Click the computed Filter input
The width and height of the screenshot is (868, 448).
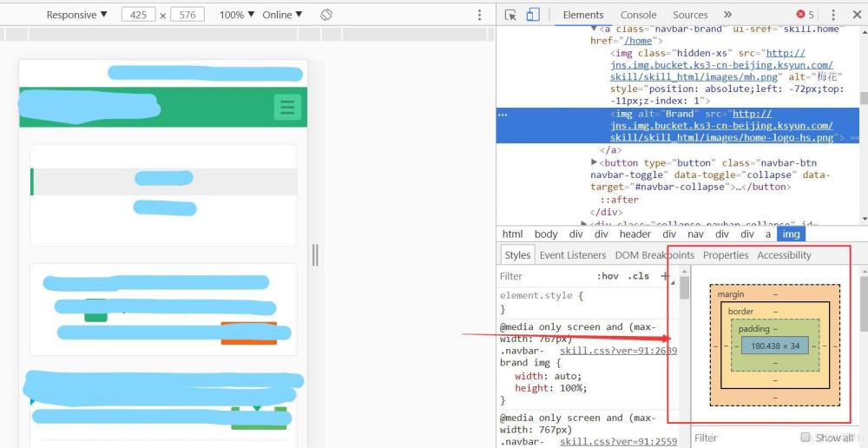(745, 438)
